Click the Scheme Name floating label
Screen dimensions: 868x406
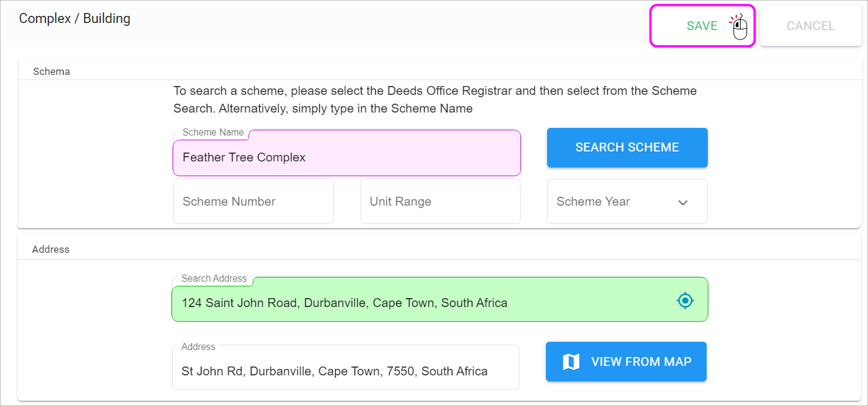pos(213,133)
